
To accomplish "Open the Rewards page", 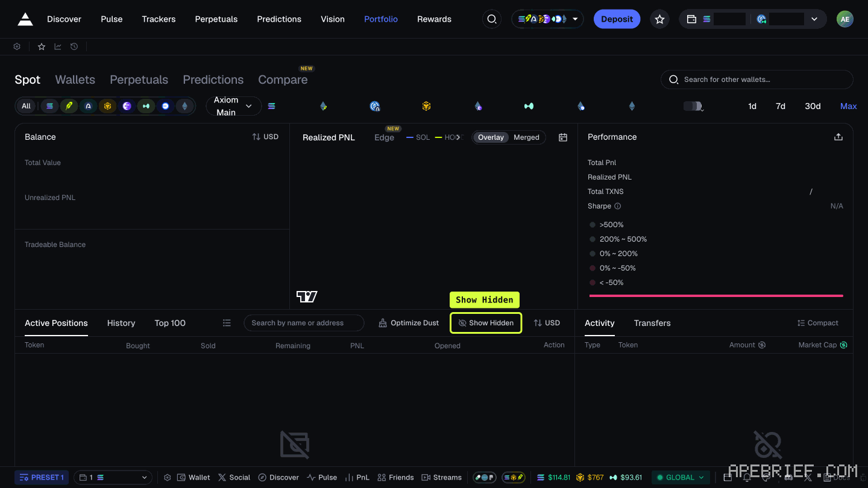I will (434, 19).
